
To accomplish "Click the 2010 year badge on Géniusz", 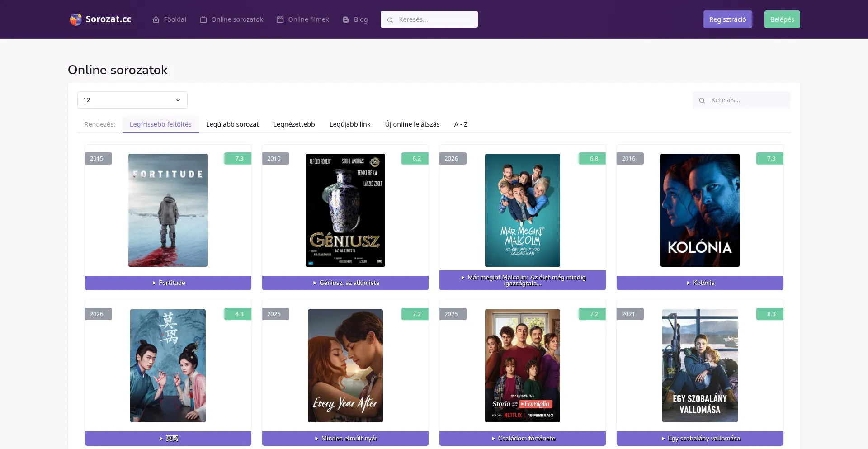I will [x=275, y=159].
